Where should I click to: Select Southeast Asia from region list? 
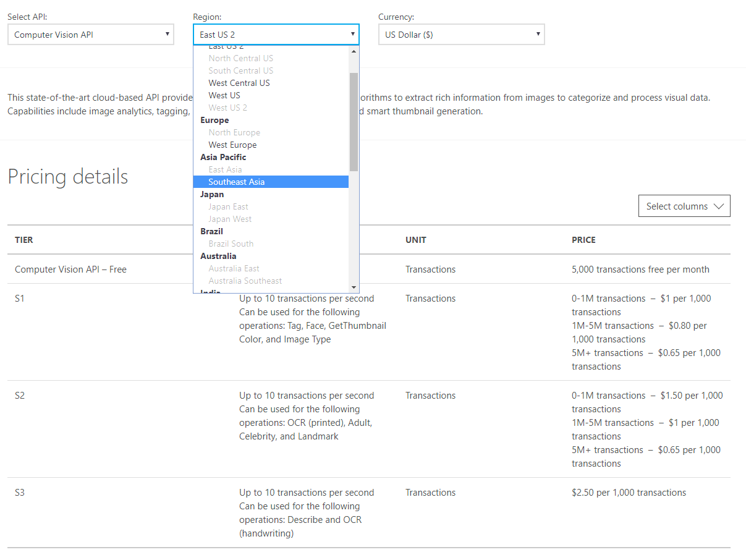(x=237, y=182)
